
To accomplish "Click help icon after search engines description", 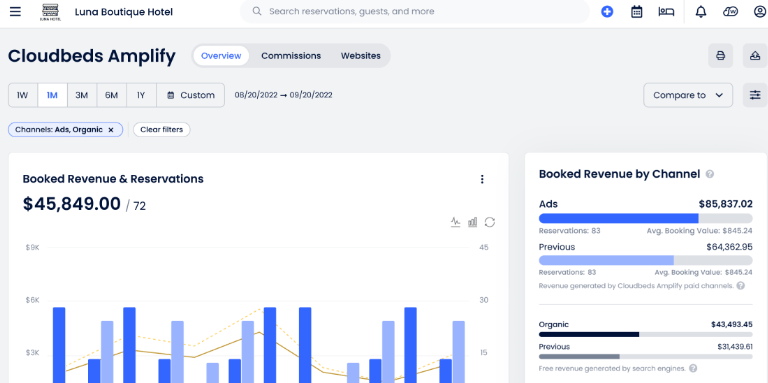I will 693,368.
